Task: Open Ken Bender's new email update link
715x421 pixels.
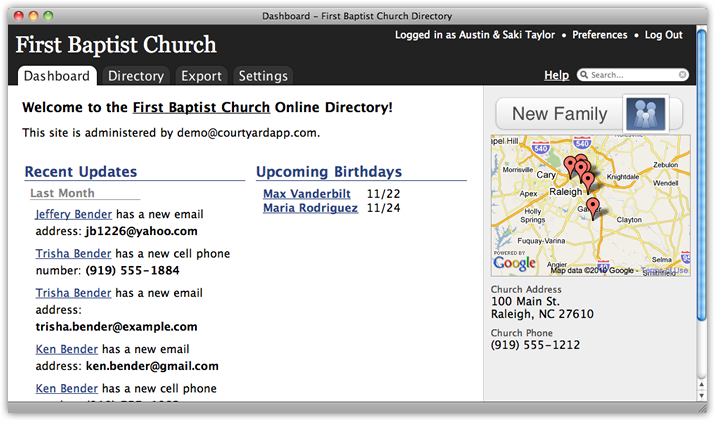Action: tap(67, 349)
